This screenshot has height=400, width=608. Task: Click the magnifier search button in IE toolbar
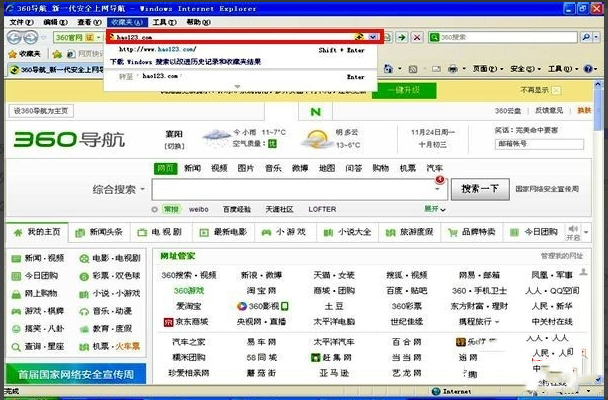click(x=586, y=37)
